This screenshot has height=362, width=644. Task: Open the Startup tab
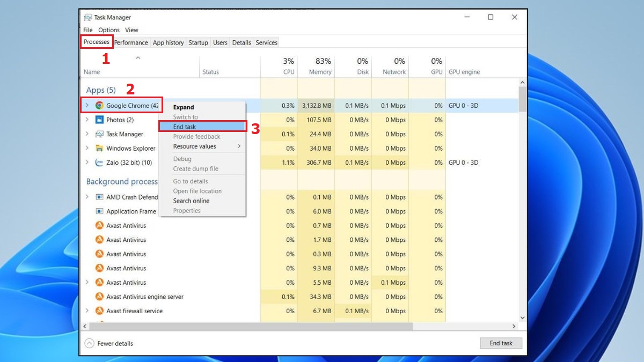click(x=198, y=43)
